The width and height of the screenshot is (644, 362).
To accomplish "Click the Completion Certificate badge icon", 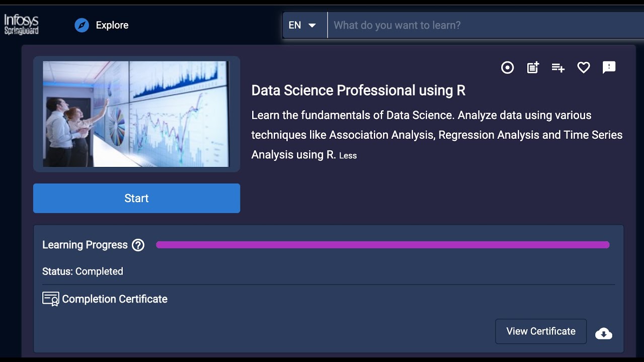I will tap(50, 299).
